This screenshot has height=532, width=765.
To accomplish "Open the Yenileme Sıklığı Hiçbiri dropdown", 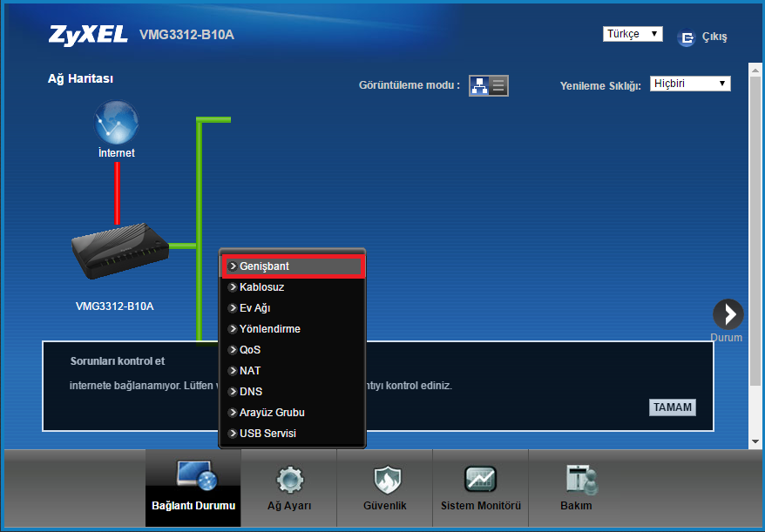I will coord(690,84).
